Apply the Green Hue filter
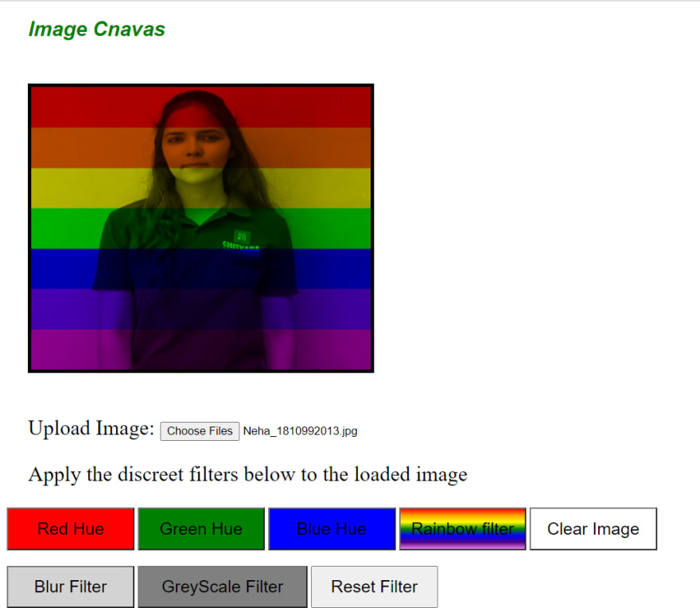Image resolution: width=700 pixels, height=608 pixels. (201, 529)
